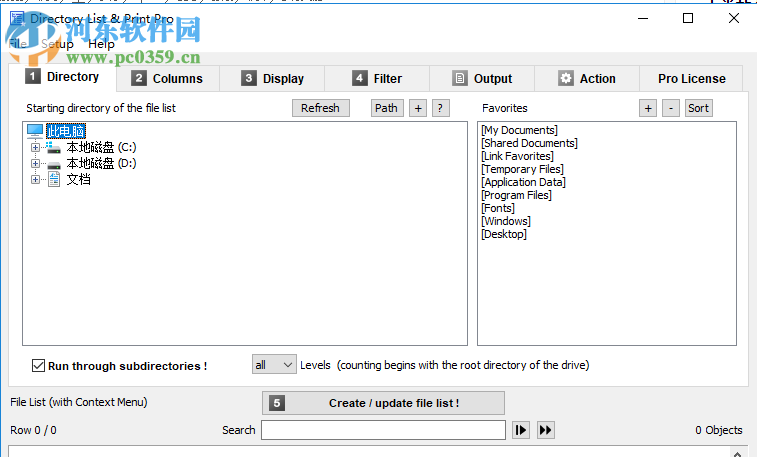This screenshot has width=757, height=457.
Task: Select [Link Favorites] entry
Action: click(518, 156)
